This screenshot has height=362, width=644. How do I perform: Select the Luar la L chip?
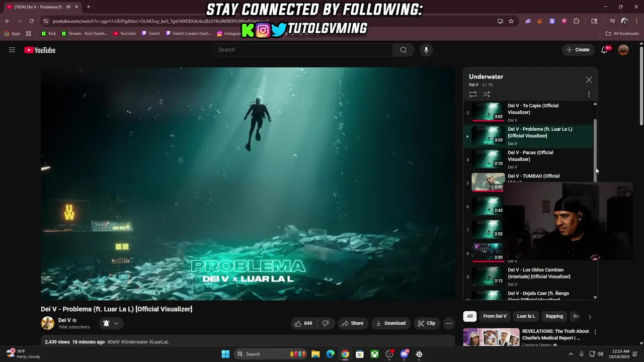pos(526,316)
